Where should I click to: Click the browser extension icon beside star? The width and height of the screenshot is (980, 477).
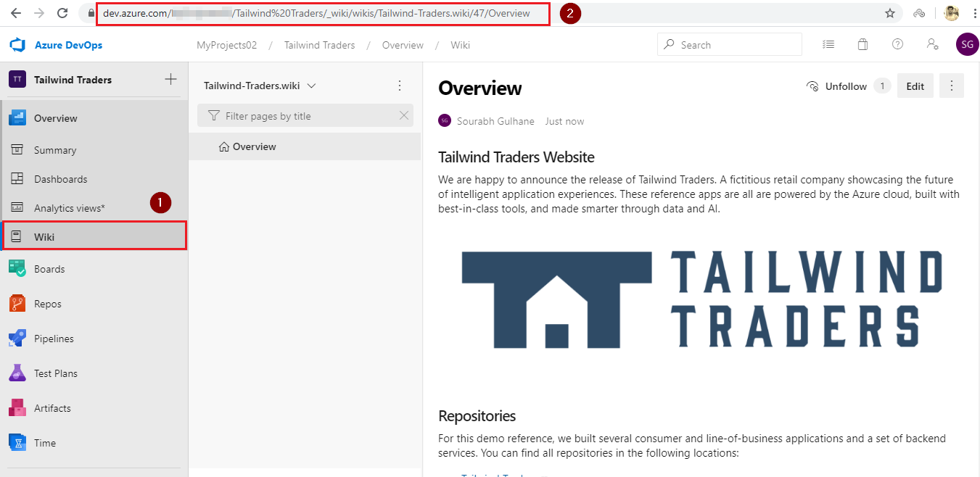tap(919, 13)
